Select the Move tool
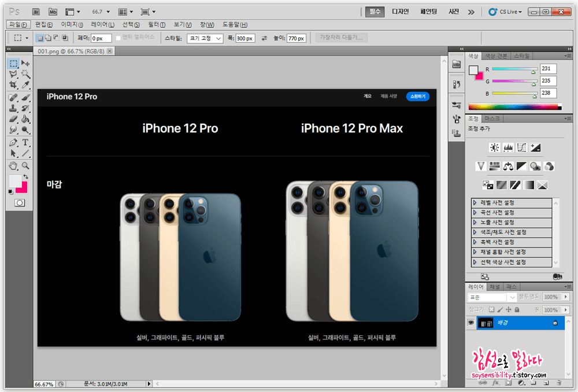Viewport: 578px width, 392px height. click(x=25, y=64)
